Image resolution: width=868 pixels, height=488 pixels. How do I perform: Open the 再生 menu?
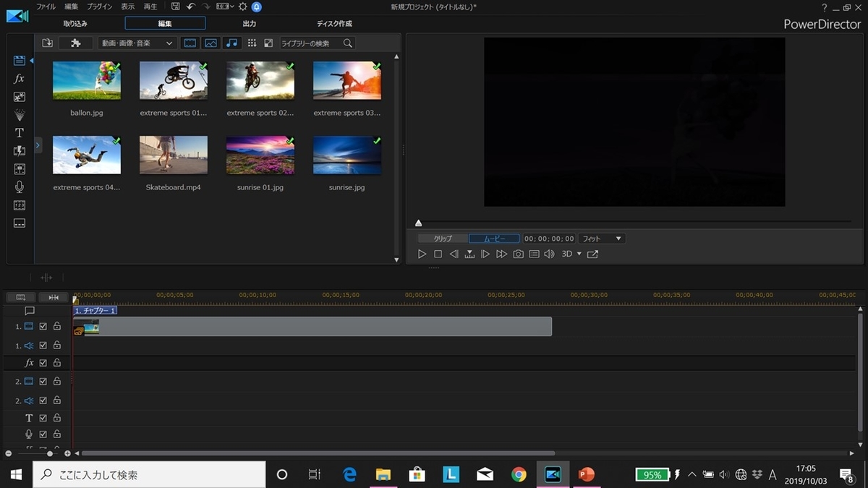[x=150, y=7]
